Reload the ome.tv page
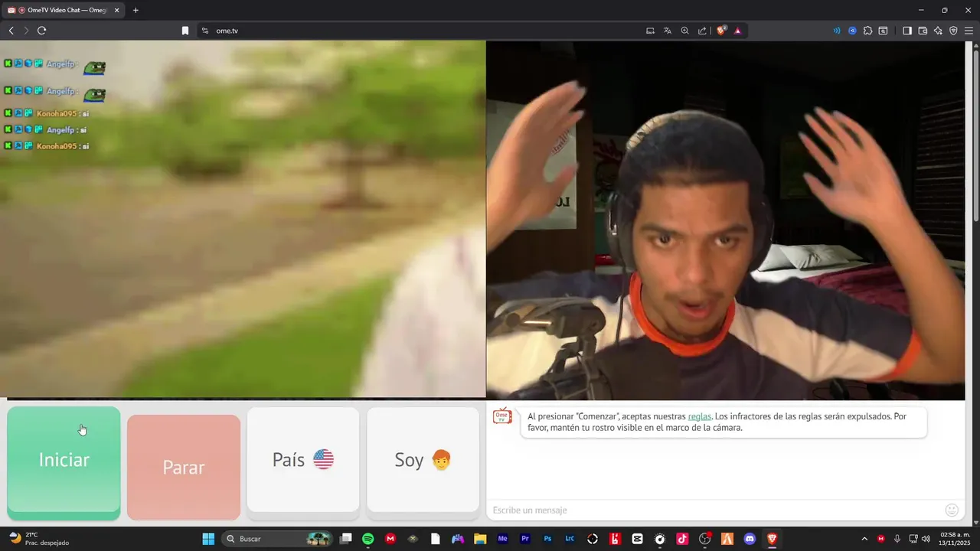980x551 pixels. coord(41,31)
